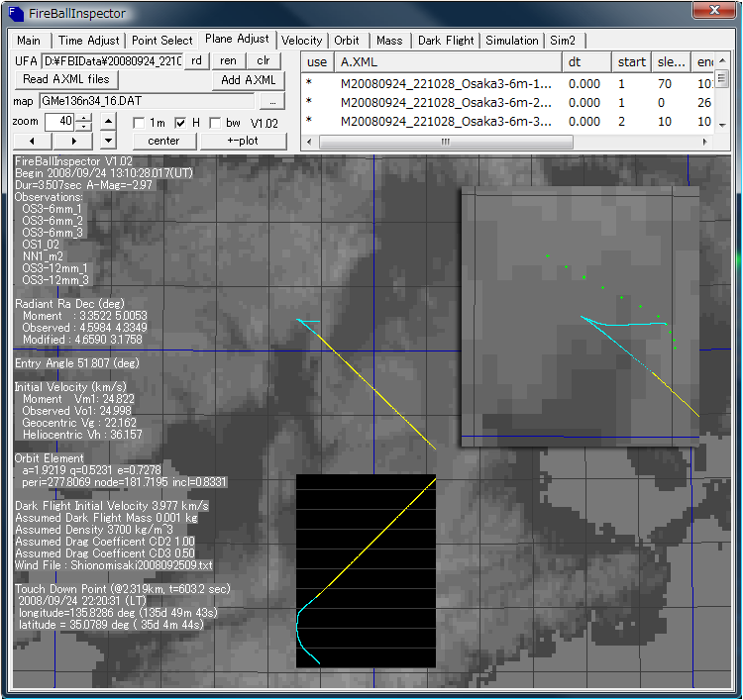The height and width of the screenshot is (700, 743).
Task: Browse for map file with ... button
Action: click(x=270, y=102)
